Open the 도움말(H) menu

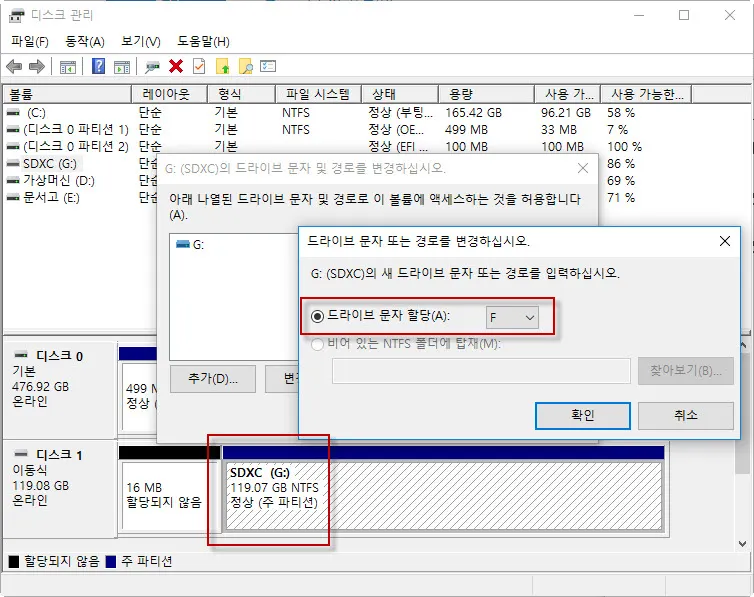pos(203,42)
